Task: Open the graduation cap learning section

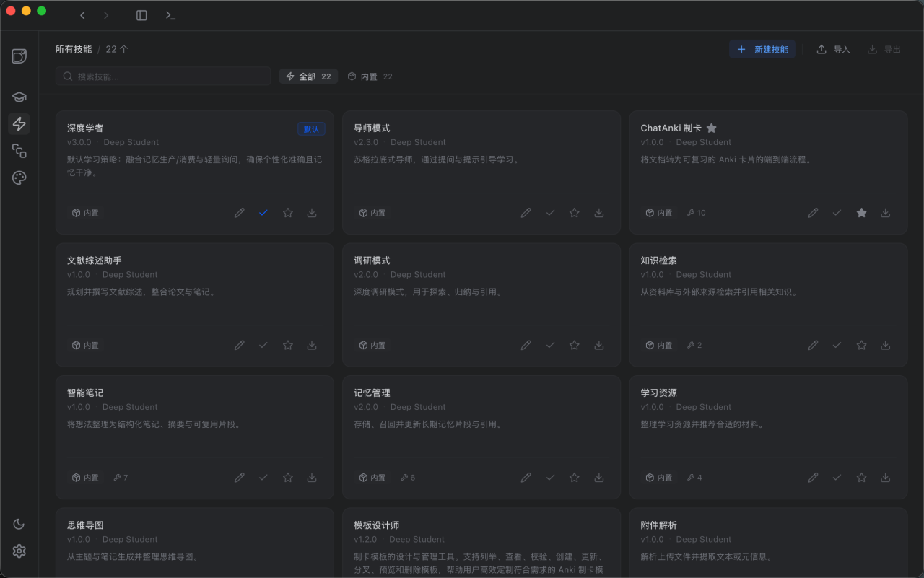Action: point(19,96)
